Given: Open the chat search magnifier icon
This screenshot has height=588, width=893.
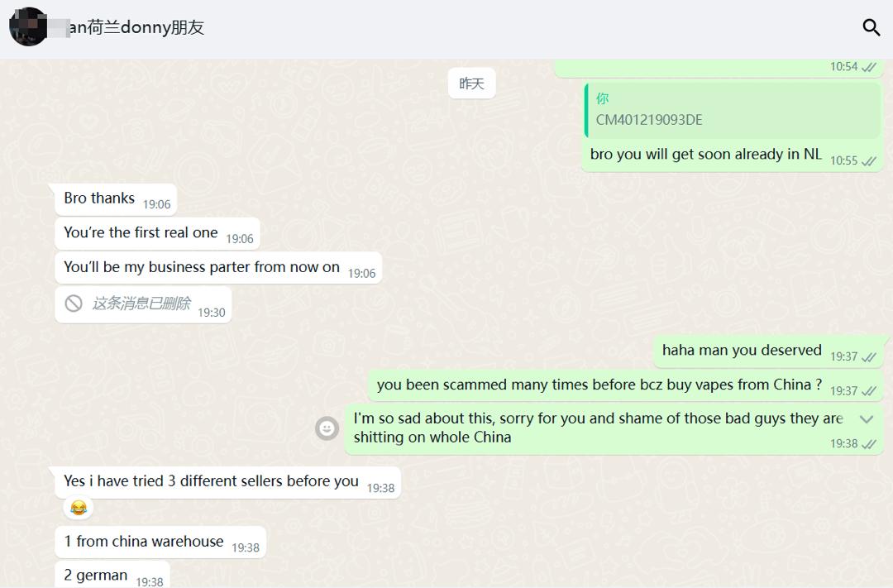Looking at the screenshot, I should tap(871, 26).
